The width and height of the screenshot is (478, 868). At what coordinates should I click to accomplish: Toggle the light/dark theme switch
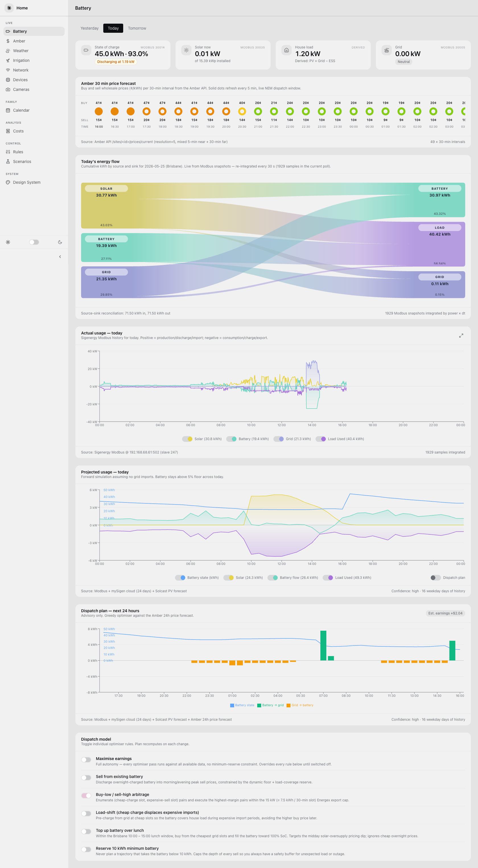click(x=34, y=242)
